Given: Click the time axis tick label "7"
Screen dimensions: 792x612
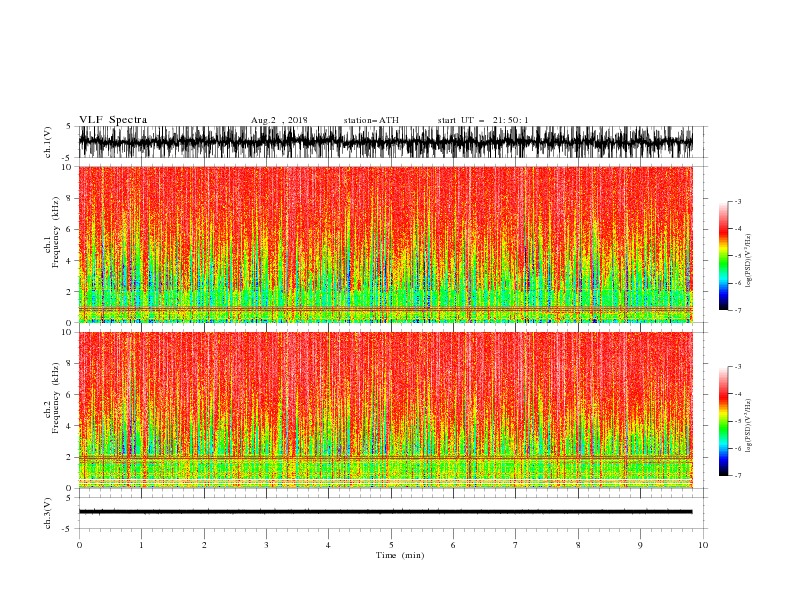Looking at the screenshot, I should 516,545.
